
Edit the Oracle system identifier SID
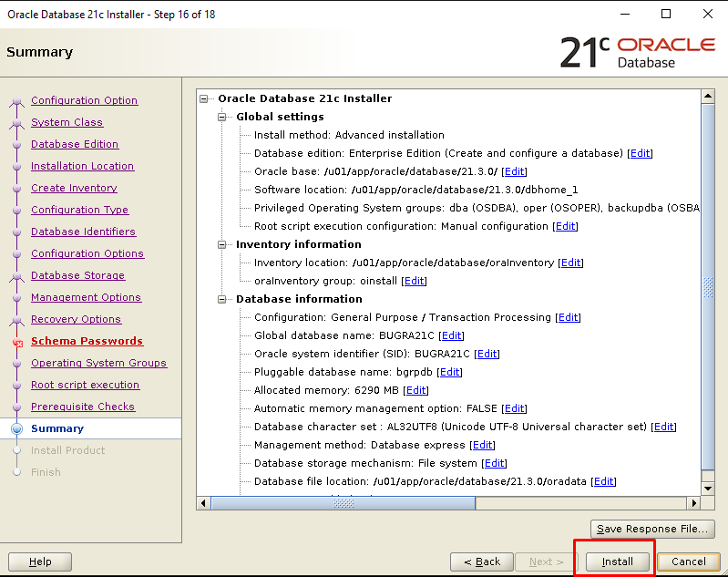[x=487, y=354]
